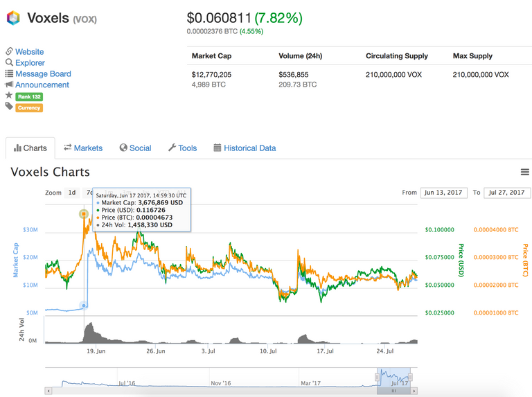Switch to the Social tab
The width and height of the screenshot is (532, 397).
tap(135, 148)
